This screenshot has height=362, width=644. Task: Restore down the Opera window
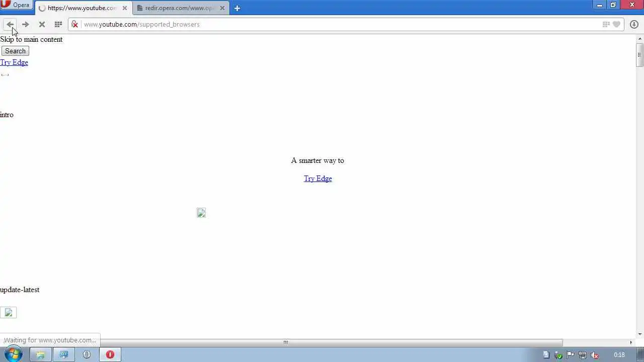613,5
